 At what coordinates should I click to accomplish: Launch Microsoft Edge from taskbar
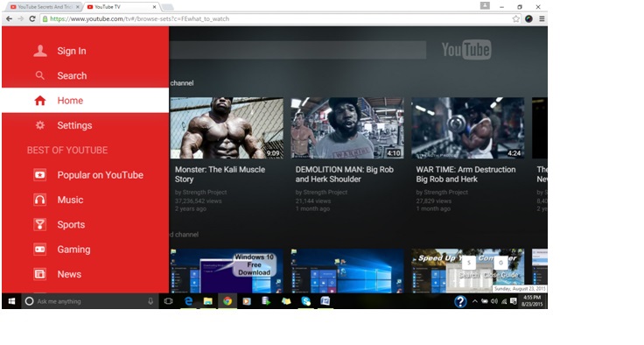188,301
